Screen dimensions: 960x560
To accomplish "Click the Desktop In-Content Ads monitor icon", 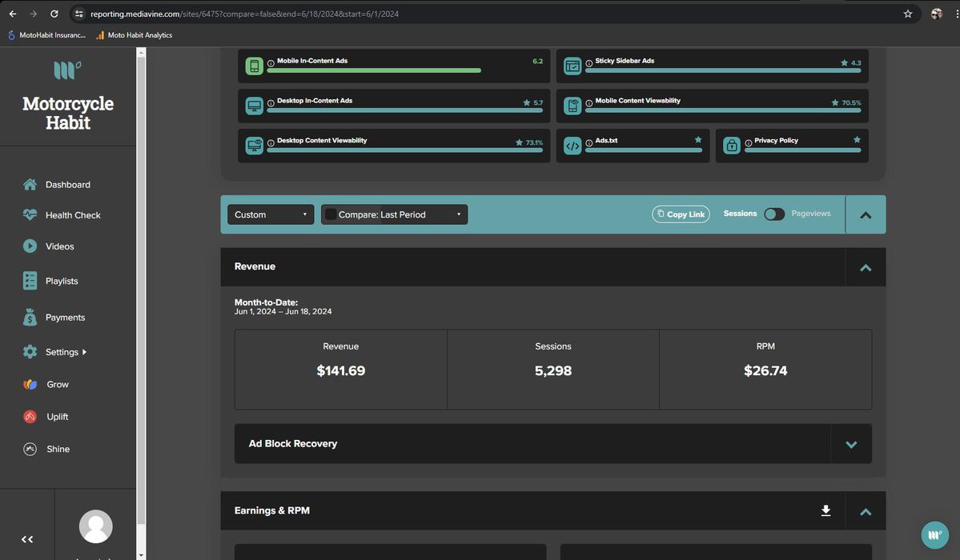I will click(254, 106).
